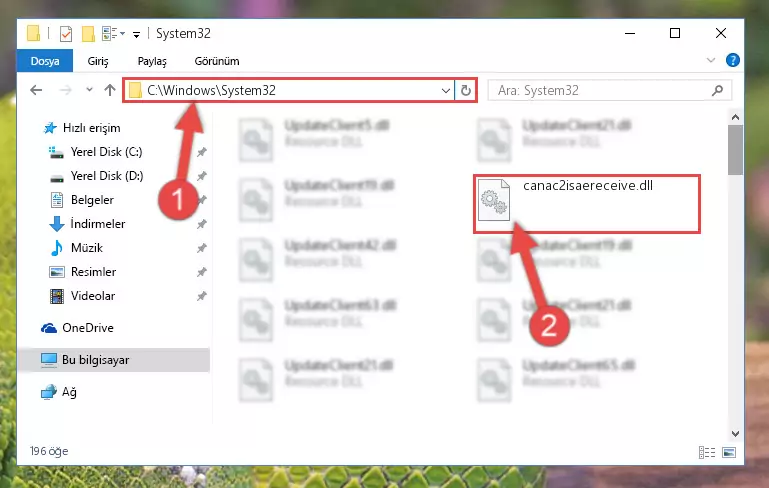The height and width of the screenshot is (488, 769).
Task: Open the blue help question mark icon
Action: pos(733,60)
